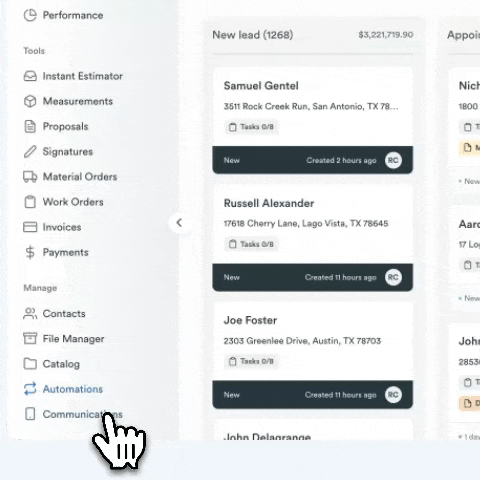Select Automations in the sidebar

click(73, 389)
